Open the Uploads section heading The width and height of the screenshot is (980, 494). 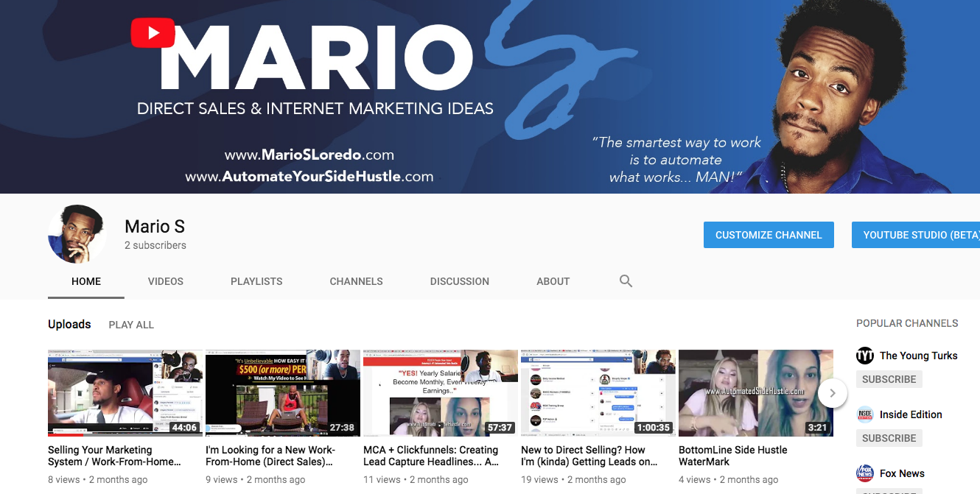tap(69, 324)
